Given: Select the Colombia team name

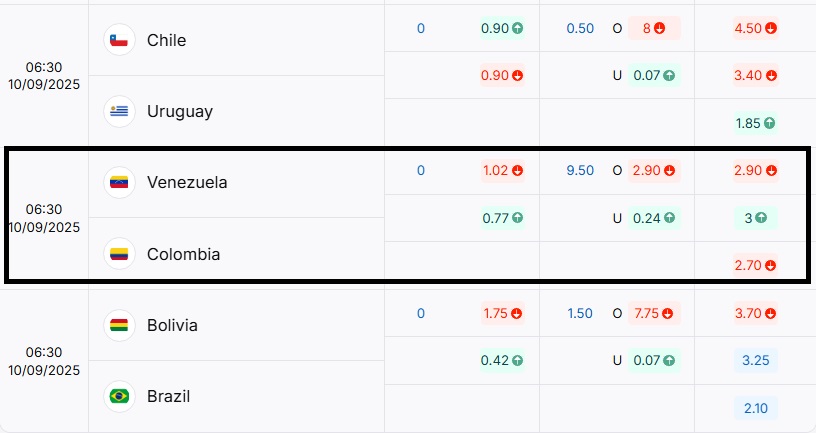Looking at the screenshot, I should click(183, 254).
